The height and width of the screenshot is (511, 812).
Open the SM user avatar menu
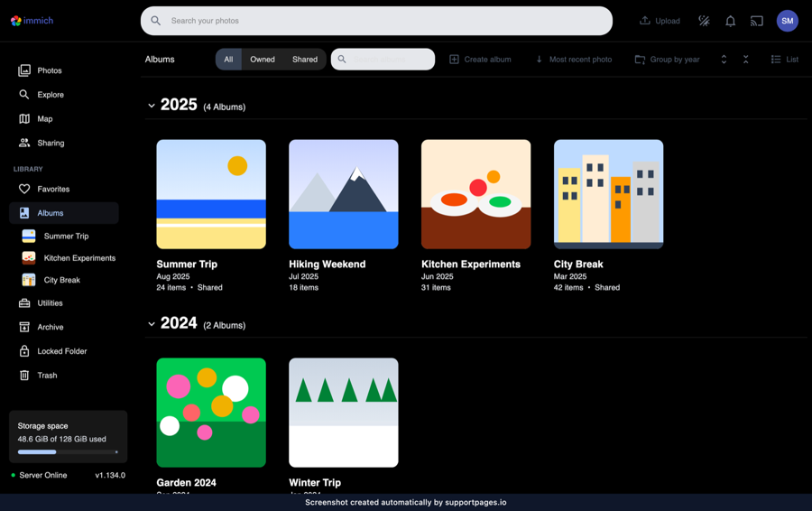tap(787, 21)
